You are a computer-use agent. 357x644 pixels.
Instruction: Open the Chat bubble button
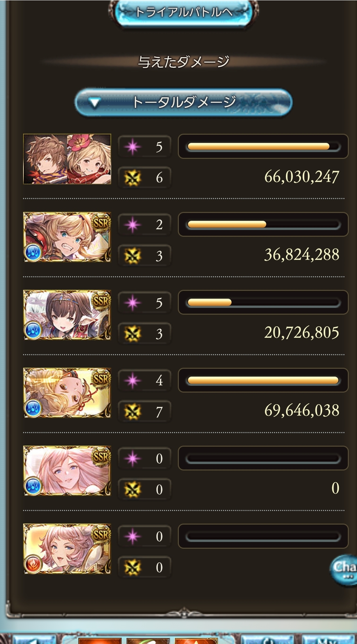[343, 571]
